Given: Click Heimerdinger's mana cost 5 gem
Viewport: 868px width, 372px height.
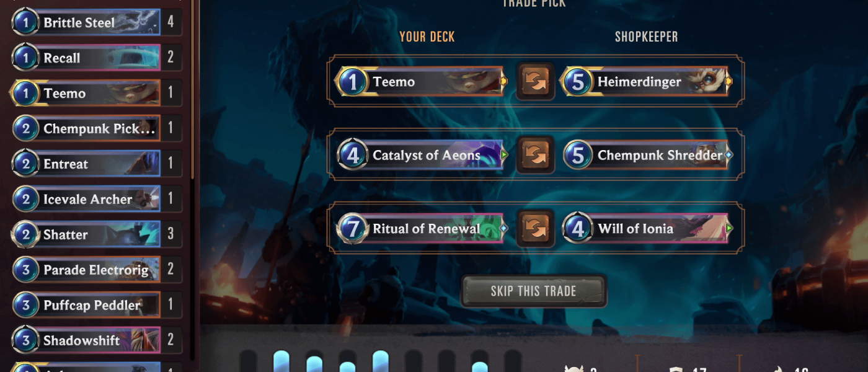Looking at the screenshot, I should (577, 82).
